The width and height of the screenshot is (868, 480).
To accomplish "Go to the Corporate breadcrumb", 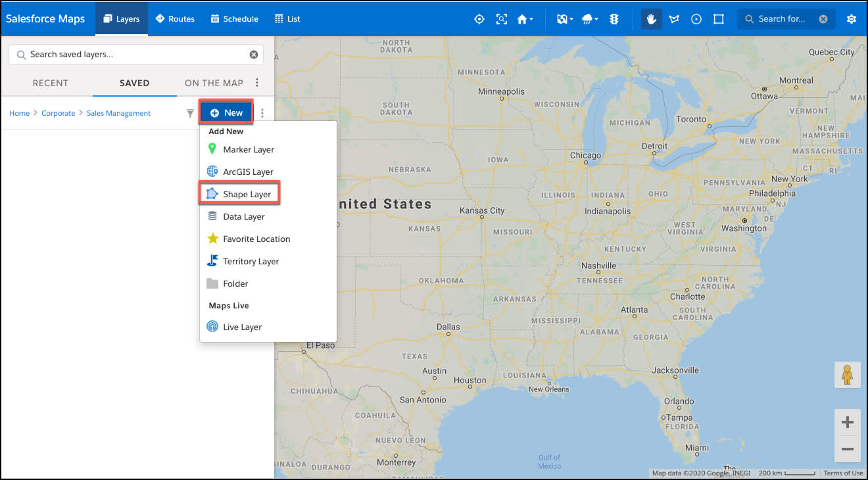I will coord(59,113).
